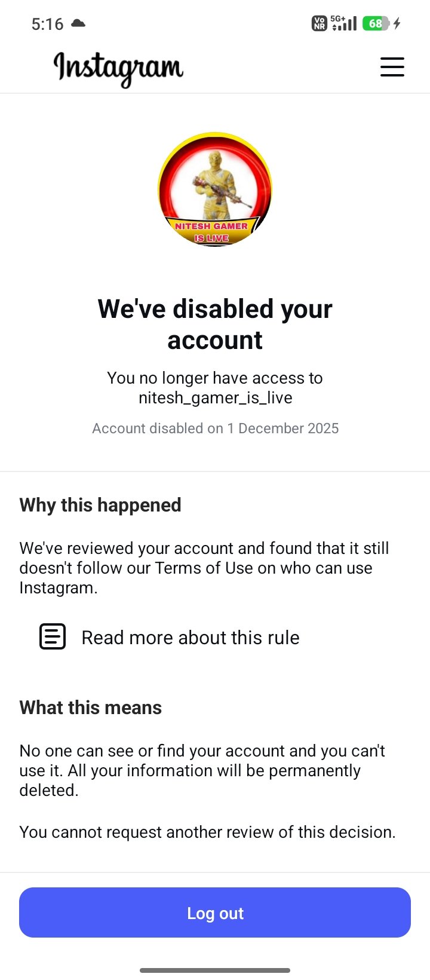
Task: Tap the 5G+ signal strength icon
Action: coord(345,23)
